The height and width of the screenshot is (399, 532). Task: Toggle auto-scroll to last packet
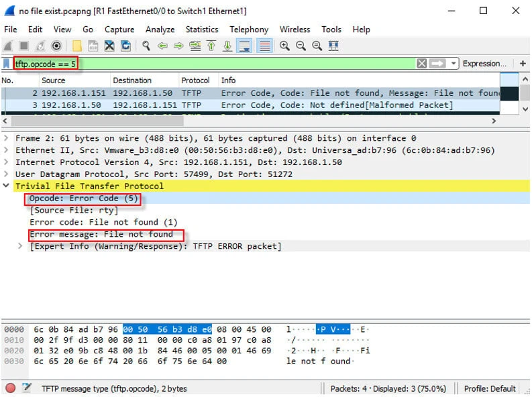[x=244, y=46]
